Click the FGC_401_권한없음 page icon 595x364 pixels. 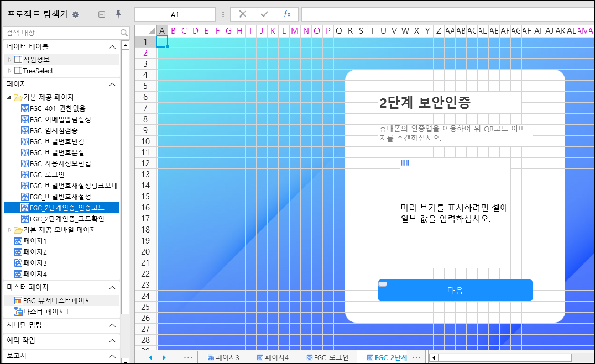click(25, 108)
